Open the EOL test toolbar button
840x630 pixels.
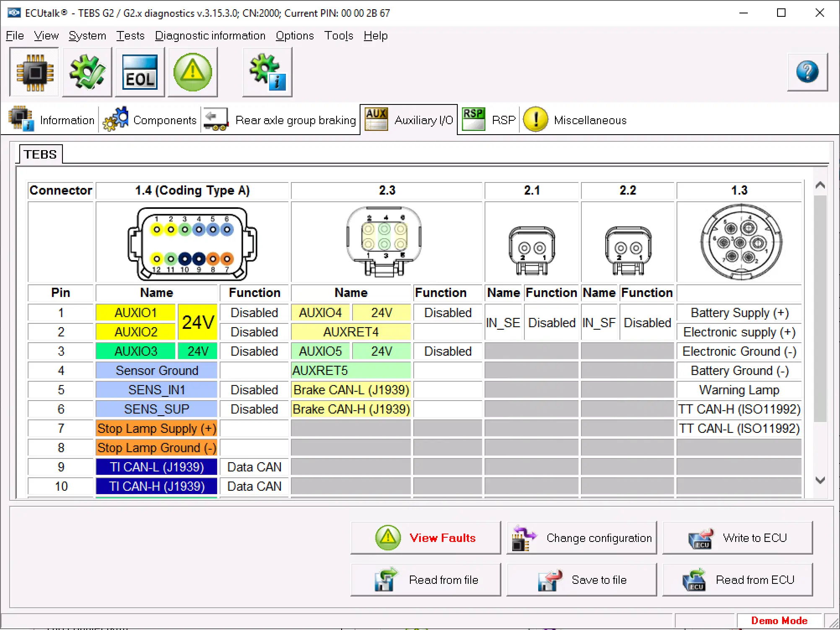click(140, 72)
